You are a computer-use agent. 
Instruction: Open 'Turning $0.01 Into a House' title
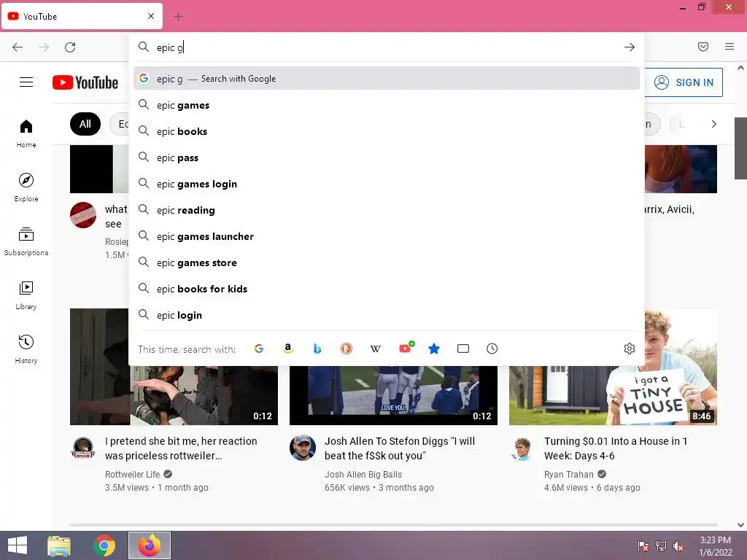pyautogui.click(x=616, y=448)
